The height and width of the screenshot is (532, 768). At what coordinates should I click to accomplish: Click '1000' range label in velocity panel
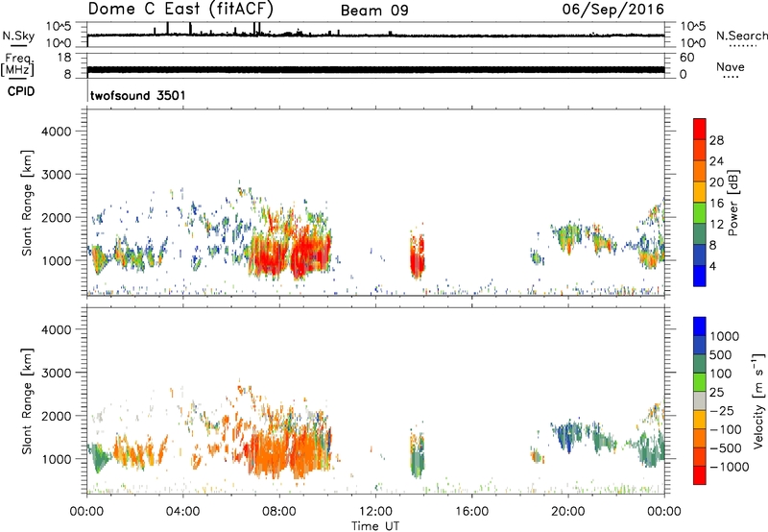(x=57, y=459)
